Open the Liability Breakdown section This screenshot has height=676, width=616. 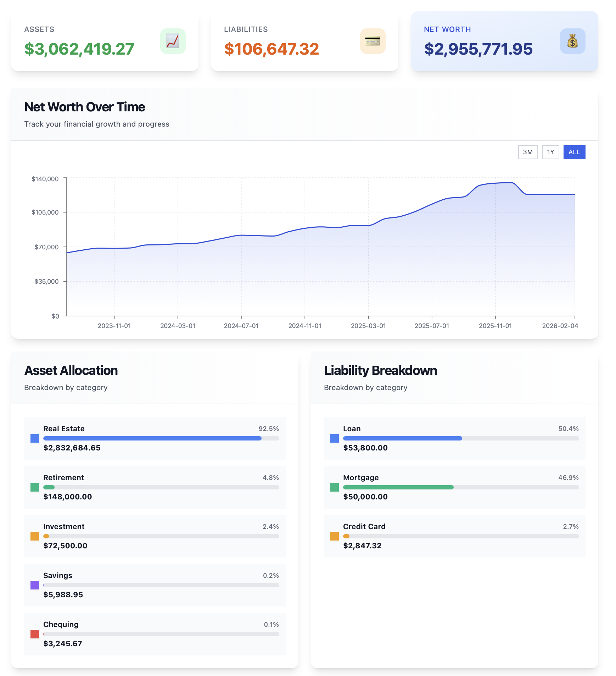pyautogui.click(x=381, y=370)
